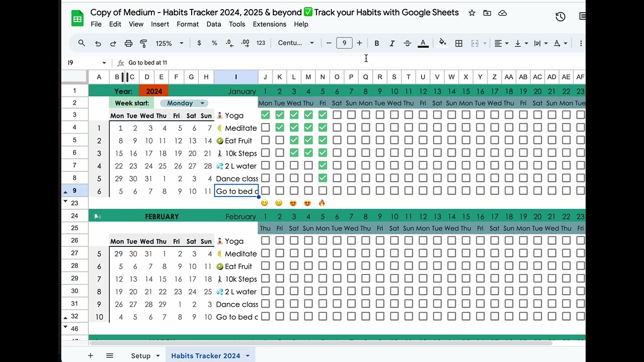Image resolution: width=644 pixels, height=362 pixels.
Task: Open the Name box dropdown arrow
Action: tap(104, 63)
